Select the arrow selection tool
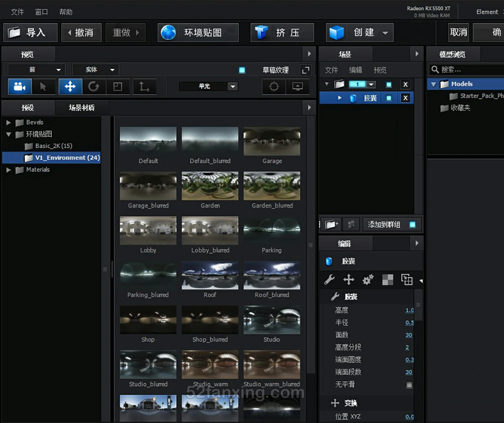The height and width of the screenshot is (423, 504). click(43, 87)
